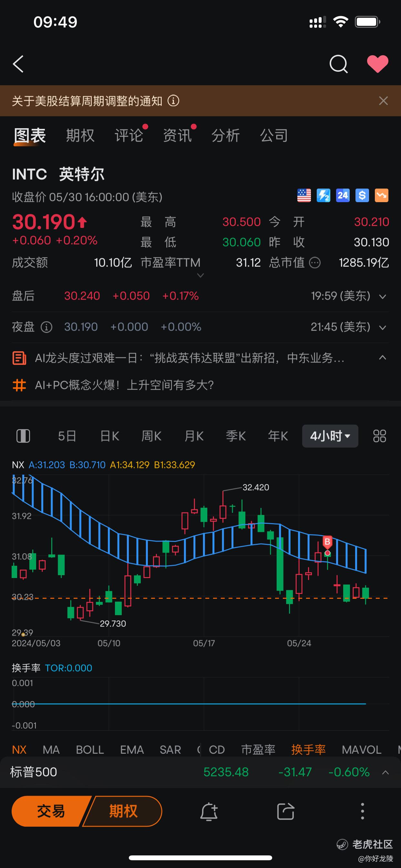
Task: Switch to 图表 tab
Action: tap(30, 135)
